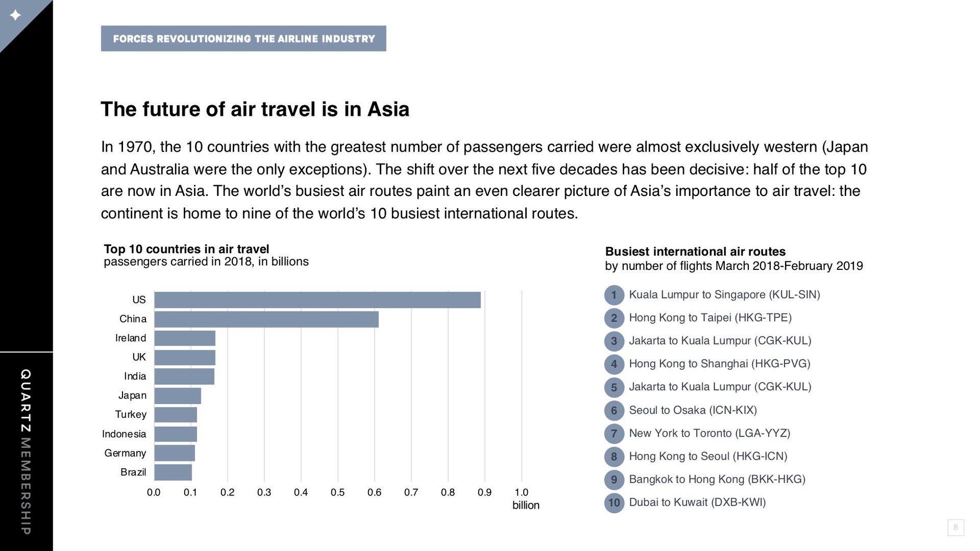Select the number 6 circle badge
Viewport: 980px width, 551px height.
[x=614, y=411]
